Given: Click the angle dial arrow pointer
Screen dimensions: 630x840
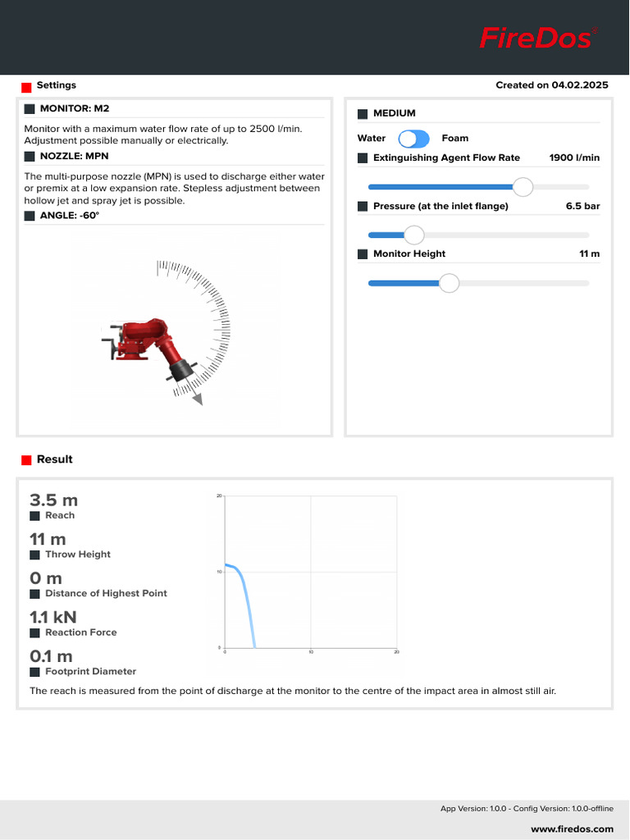Looking at the screenshot, I should (x=197, y=399).
